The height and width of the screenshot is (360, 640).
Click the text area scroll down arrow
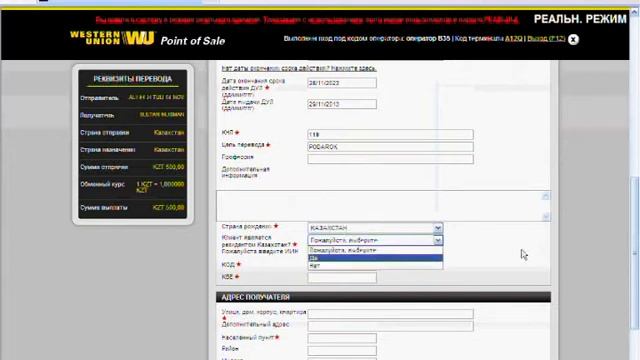(x=546, y=216)
